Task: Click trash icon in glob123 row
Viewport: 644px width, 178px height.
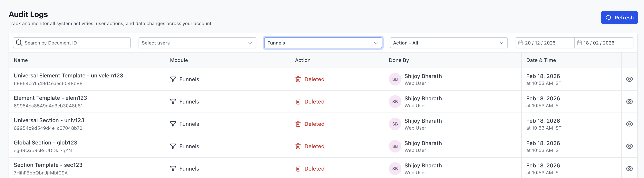Action: point(298,146)
